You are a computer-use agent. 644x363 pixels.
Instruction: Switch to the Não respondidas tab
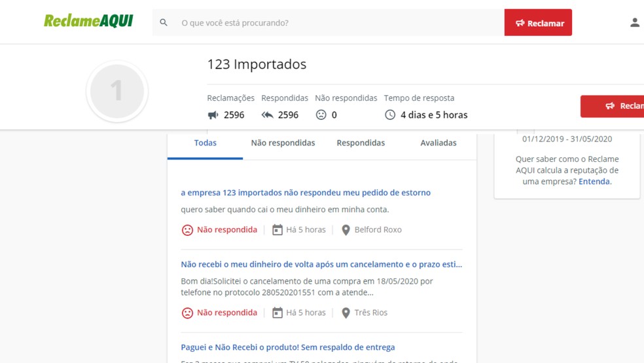pyautogui.click(x=283, y=143)
